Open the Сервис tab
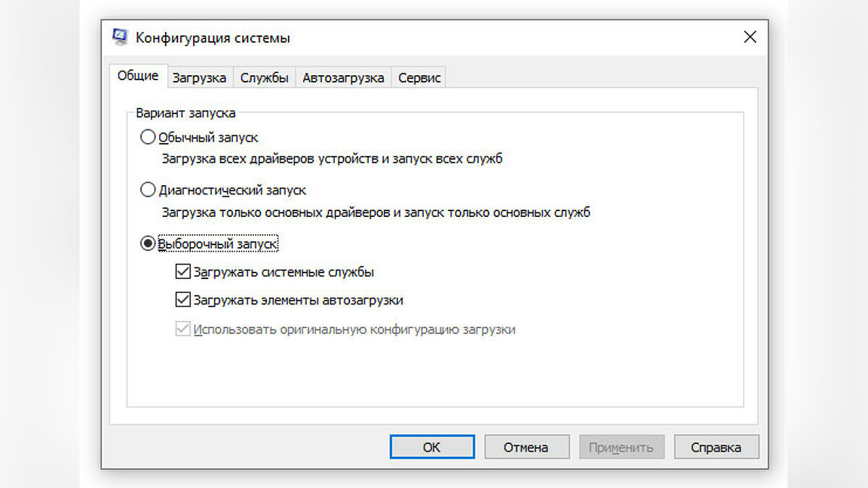Screen dimensions: 868x488 pyautogui.click(x=419, y=78)
